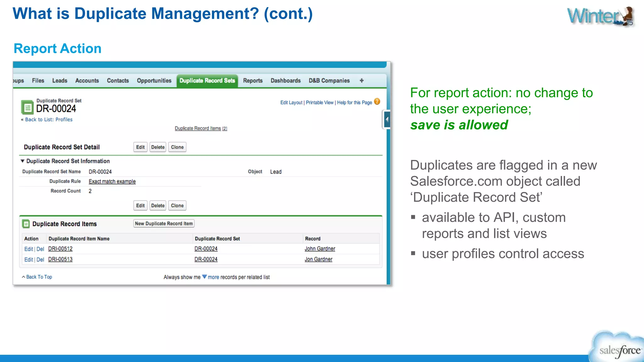Open DR-00024 link in Jon Gardner row
Image resolution: width=644 pixels, height=362 pixels.
(206, 259)
